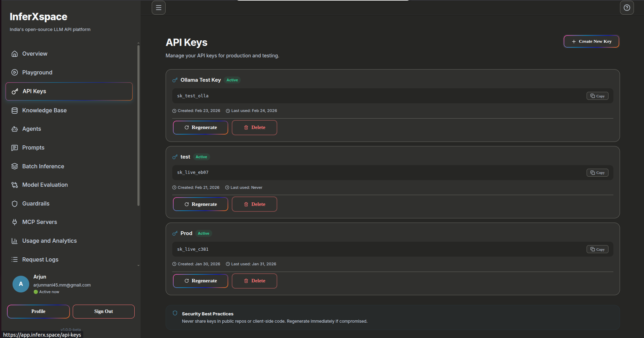This screenshot has height=338, width=644.
Task: Click Arjun's avatar circle
Action: [21, 284]
